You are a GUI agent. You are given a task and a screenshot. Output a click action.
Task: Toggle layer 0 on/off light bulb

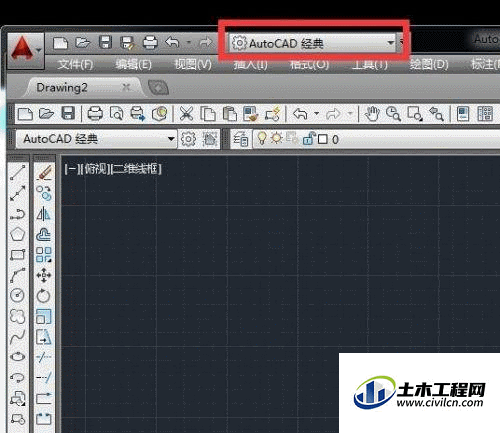coord(262,138)
